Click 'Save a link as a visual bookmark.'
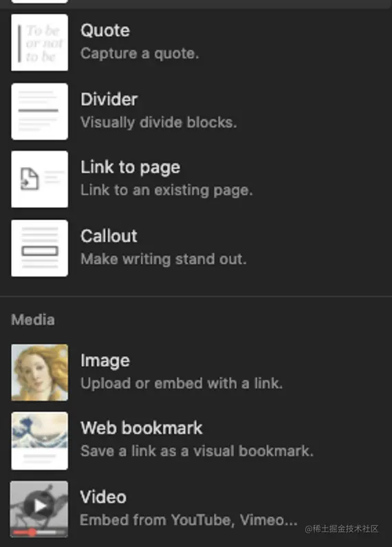The image size is (392, 547). [x=197, y=451]
